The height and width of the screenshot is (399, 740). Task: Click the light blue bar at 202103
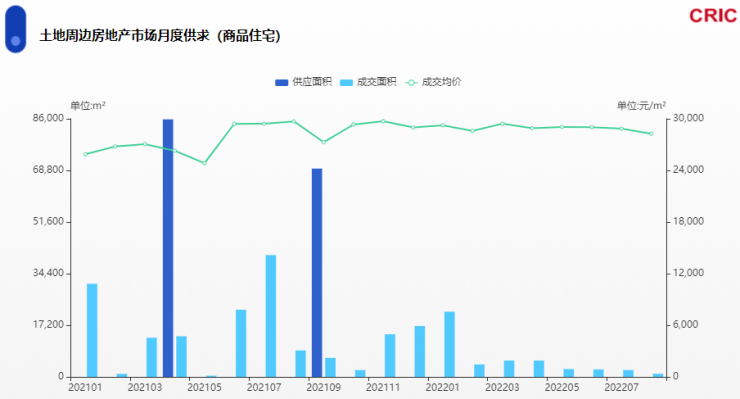151,357
